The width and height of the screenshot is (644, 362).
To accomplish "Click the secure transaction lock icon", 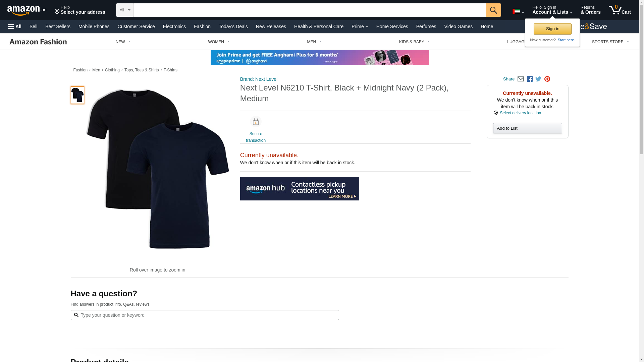I will pos(256,122).
